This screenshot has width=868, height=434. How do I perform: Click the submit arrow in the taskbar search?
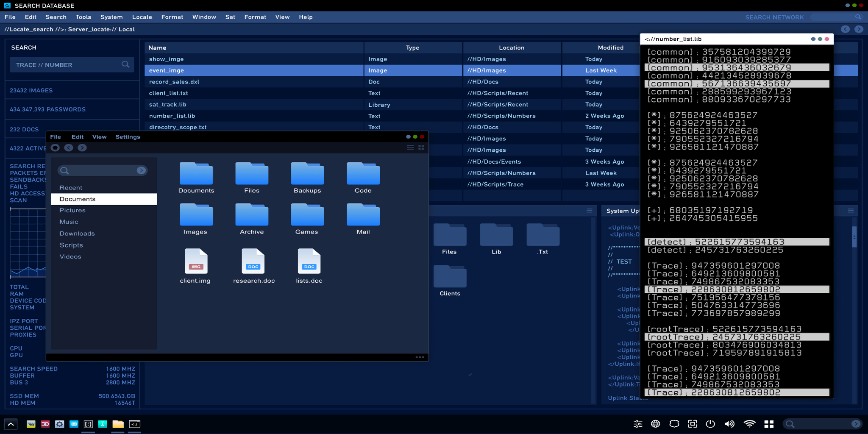[x=856, y=424]
